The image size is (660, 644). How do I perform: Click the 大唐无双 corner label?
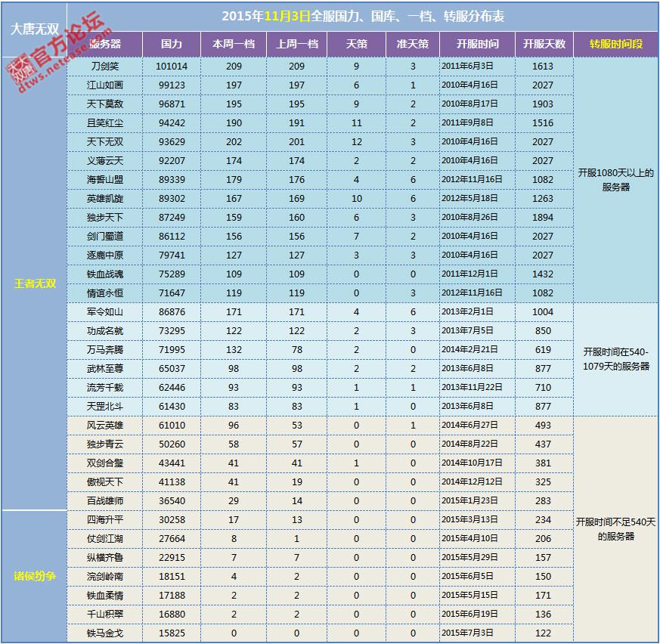pyautogui.click(x=34, y=29)
